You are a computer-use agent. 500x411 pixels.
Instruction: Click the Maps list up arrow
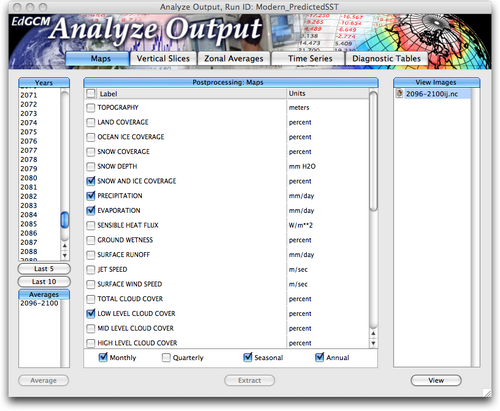[x=373, y=334]
